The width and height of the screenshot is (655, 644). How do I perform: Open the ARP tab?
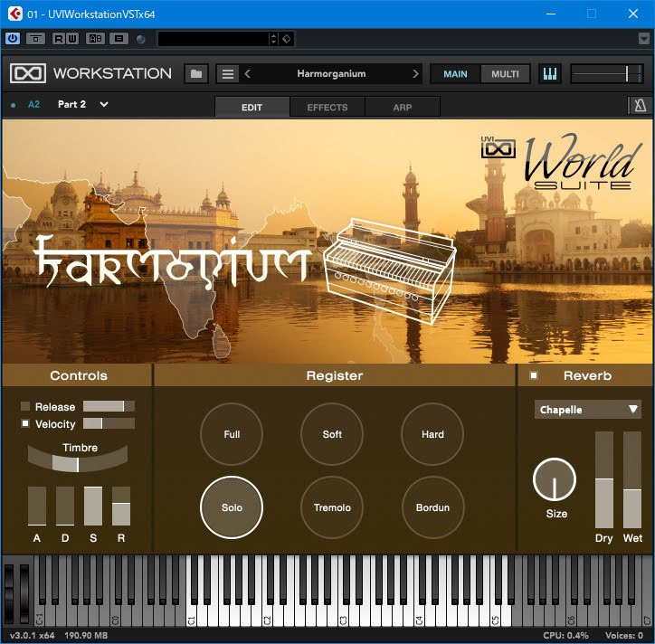click(403, 107)
